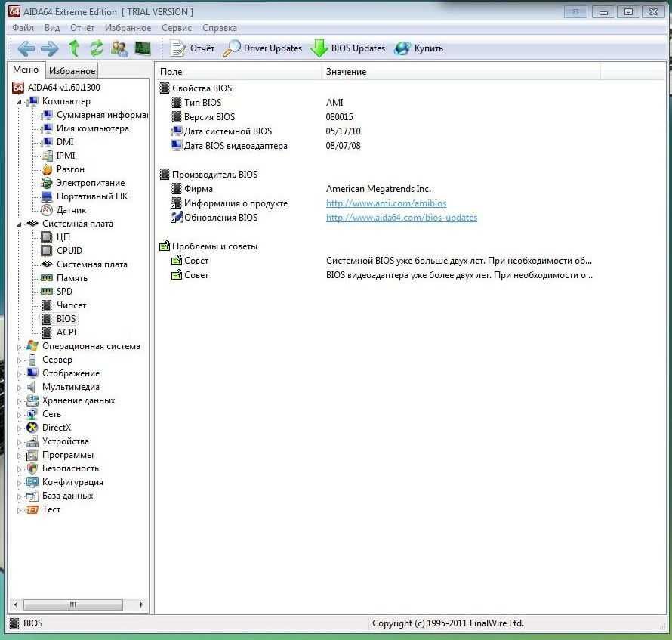Image resolution: width=672 pixels, height=640 pixels.
Task: Click the Электропитание icon in tree
Action: tap(47, 183)
